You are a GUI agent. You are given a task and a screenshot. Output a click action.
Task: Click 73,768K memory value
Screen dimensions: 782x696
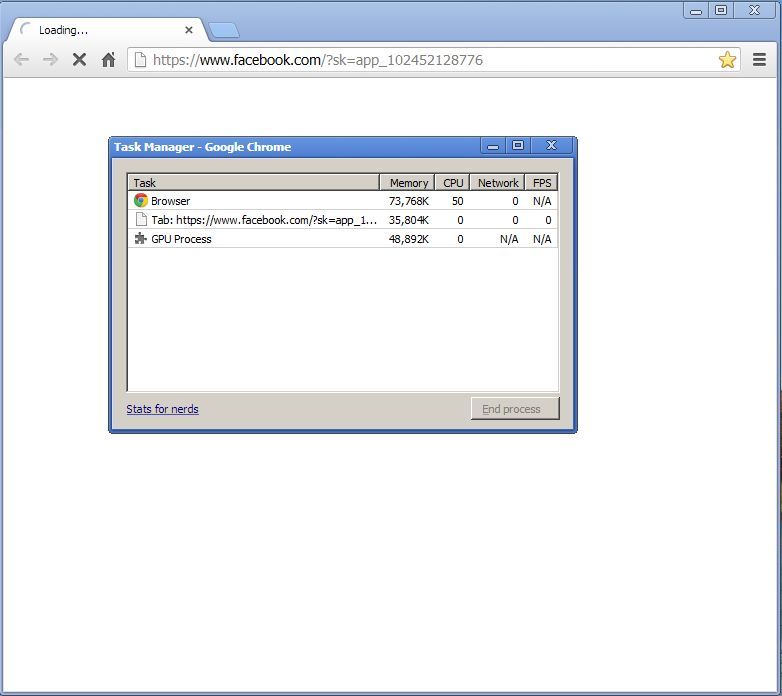[408, 201]
